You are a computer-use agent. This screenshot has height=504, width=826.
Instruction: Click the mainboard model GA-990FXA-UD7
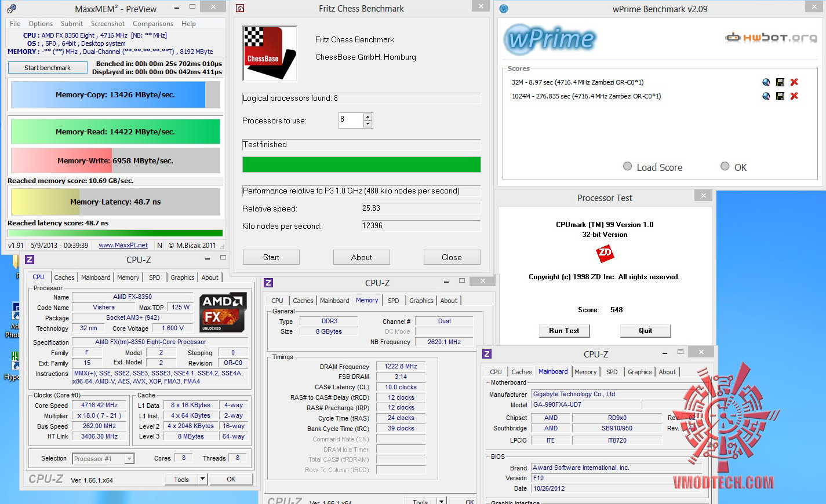click(585, 404)
